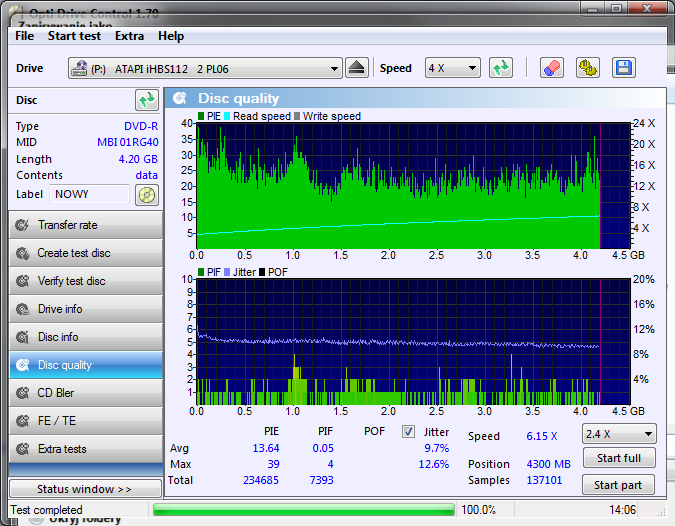Click the Verify test disc icon
The height and width of the screenshot is (526, 675).
[22, 281]
